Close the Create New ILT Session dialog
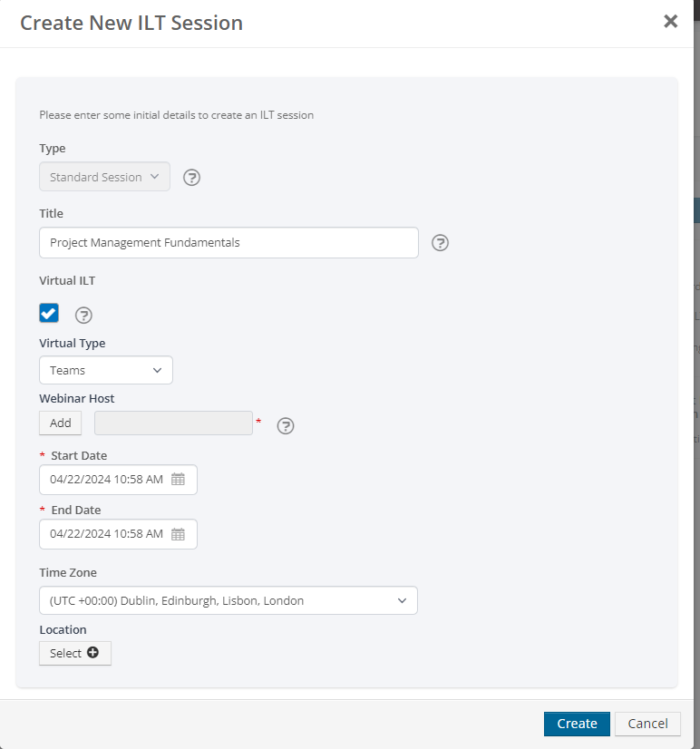This screenshot has width=700, height=749. tap(671, 22)
